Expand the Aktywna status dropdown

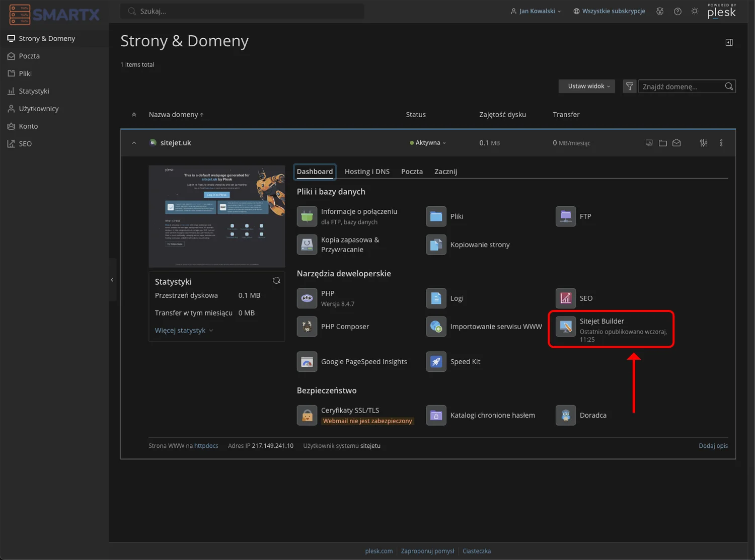427,142
